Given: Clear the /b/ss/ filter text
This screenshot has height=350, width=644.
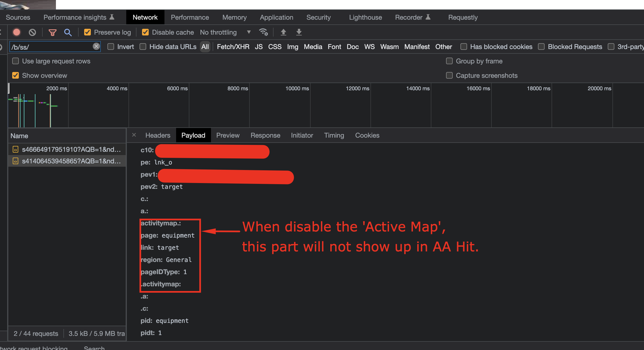Looking at the screenshot, I should coord(96,47).
